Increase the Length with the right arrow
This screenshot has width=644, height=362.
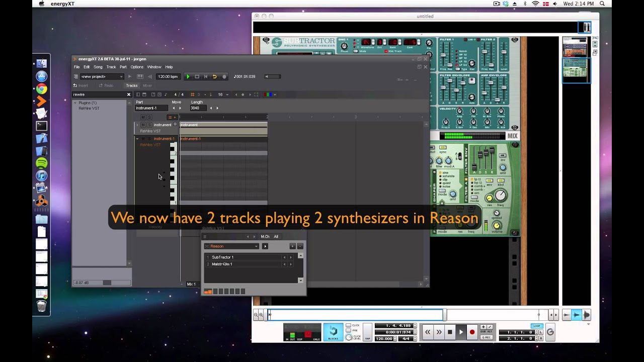tap(217, 108)
